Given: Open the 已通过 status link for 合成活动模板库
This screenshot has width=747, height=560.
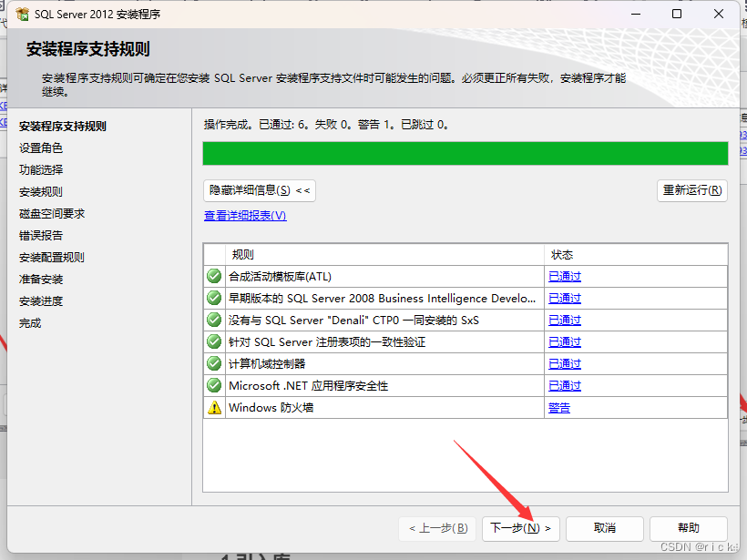Looking at the screenshot, I should click(x=564, y=276).
